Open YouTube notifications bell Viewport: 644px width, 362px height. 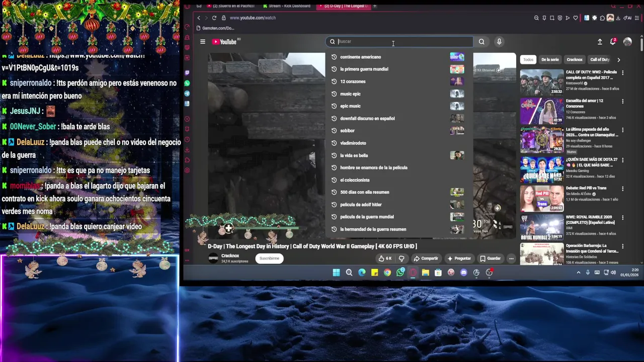[613, 42]
